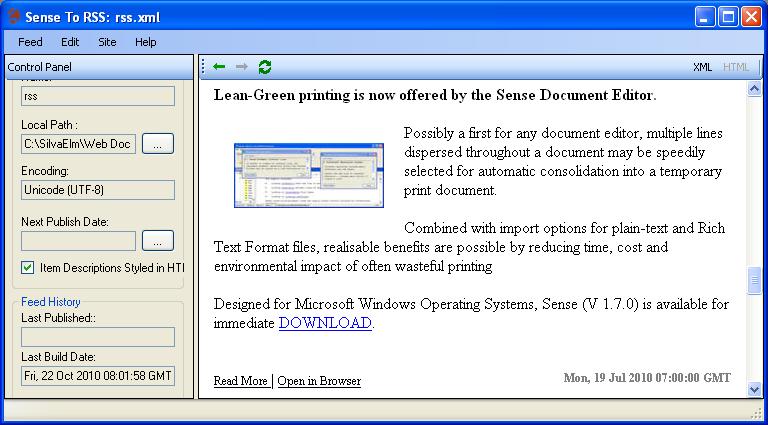Click the scrollbar down arrow in preview
This screenshot has height=425, width=768.
754,389
